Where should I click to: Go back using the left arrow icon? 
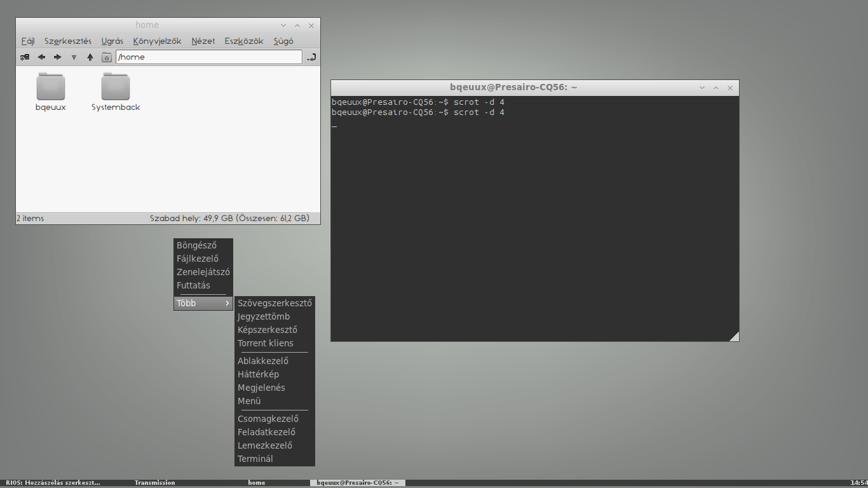point(41,57)
